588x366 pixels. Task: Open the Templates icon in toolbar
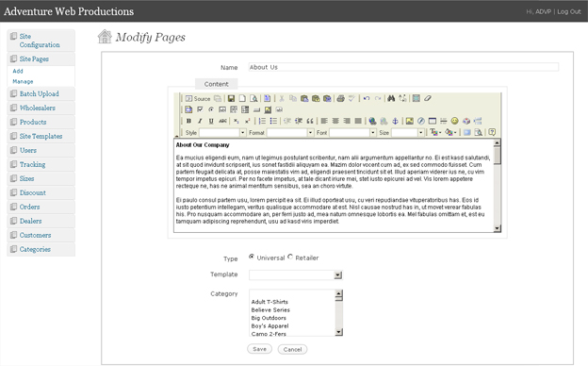tap(267, 98)
